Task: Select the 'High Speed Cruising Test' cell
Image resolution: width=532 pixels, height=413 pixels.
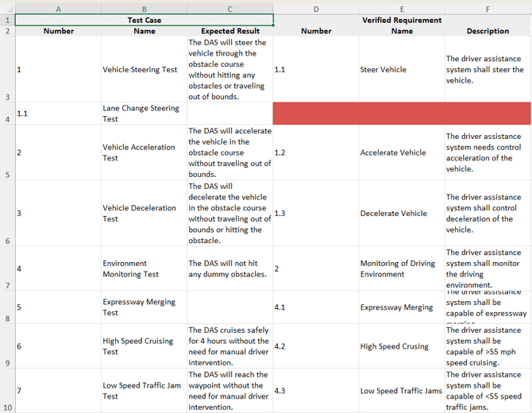Action: click(145, 346)
